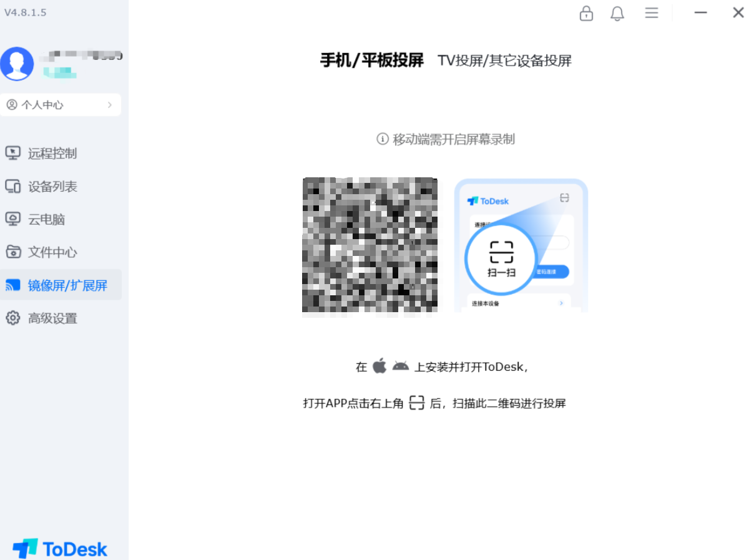Click the QR code image

click(370, 245)
